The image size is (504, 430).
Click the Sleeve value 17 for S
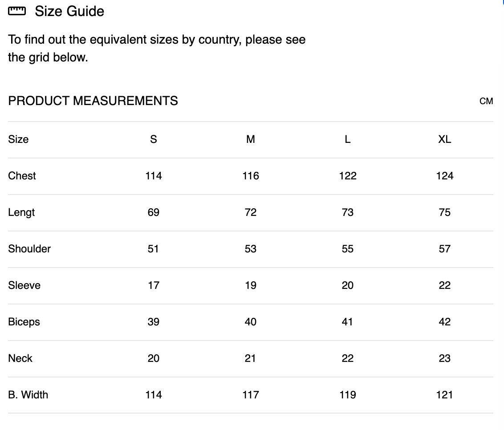click(x=154, y=285)
